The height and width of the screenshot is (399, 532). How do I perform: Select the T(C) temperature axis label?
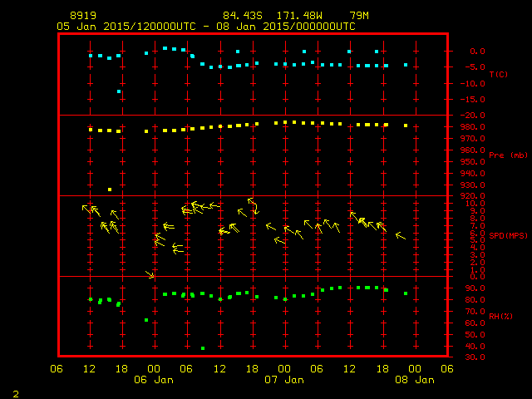click(x=498, y=75)
